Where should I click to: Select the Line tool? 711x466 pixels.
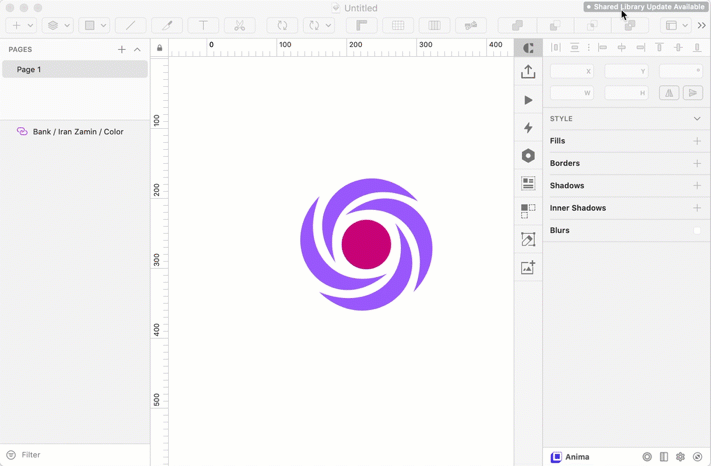coord(131,25)
